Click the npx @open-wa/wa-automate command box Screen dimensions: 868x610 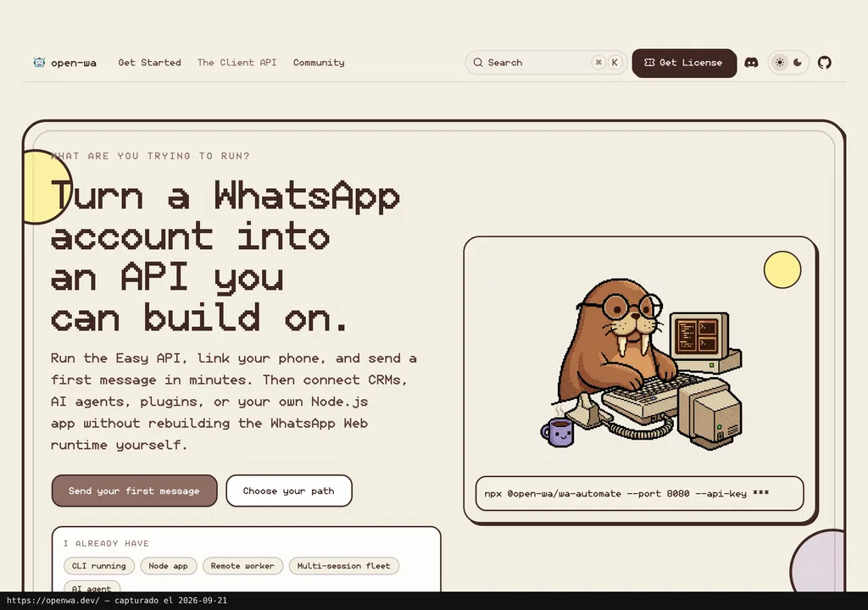click(639, 493)
